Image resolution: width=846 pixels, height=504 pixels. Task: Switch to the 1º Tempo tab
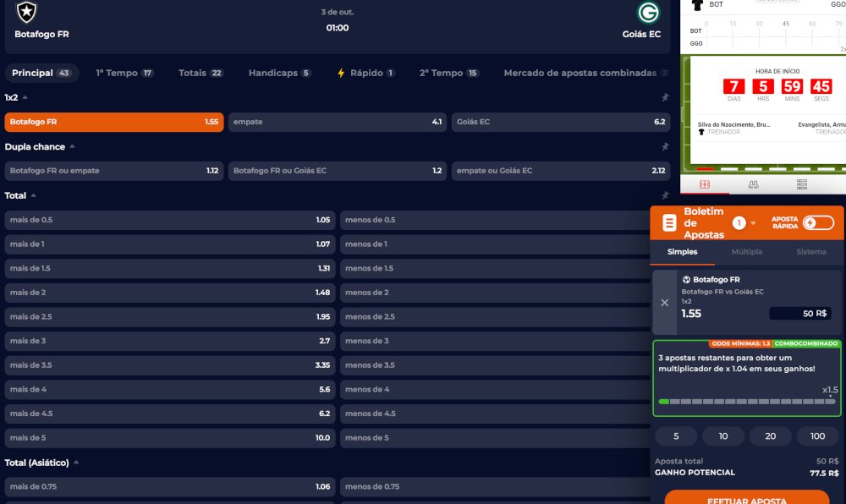pos(124,73)
